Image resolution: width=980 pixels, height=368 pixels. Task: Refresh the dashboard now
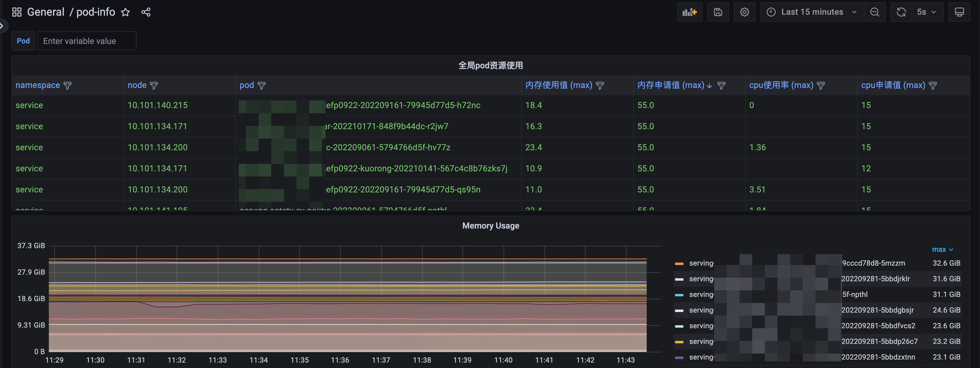(x=901, y=12)
